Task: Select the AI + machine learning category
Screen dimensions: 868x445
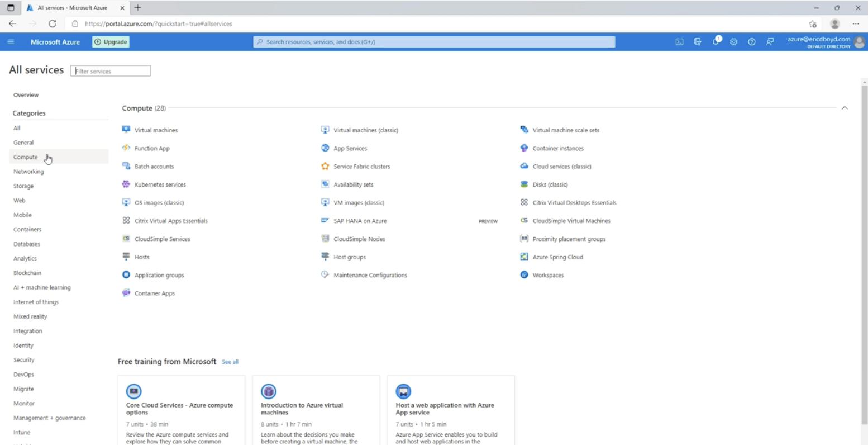Action: point(42,287)
